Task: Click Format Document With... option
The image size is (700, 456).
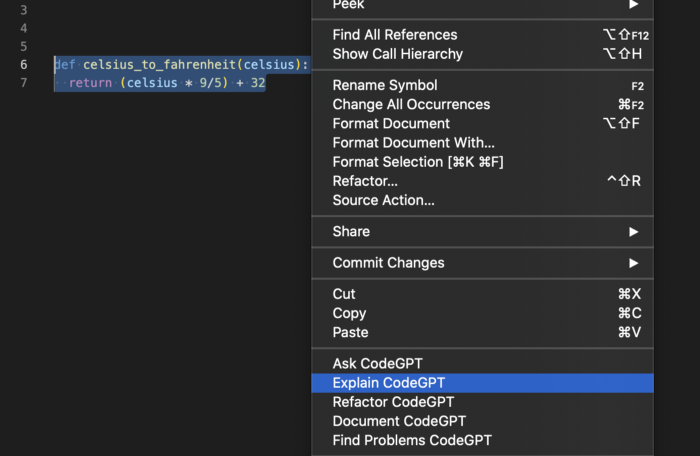Action: click(413, 143)
